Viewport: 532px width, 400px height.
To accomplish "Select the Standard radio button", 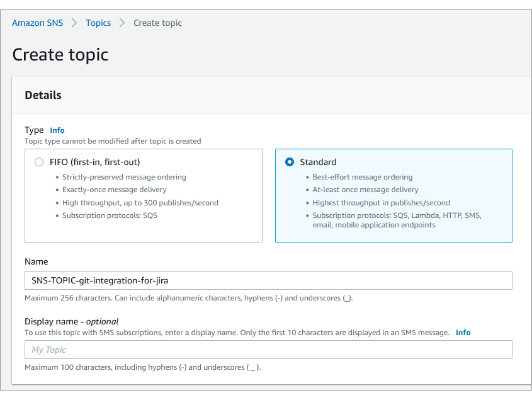I will 290,162.
